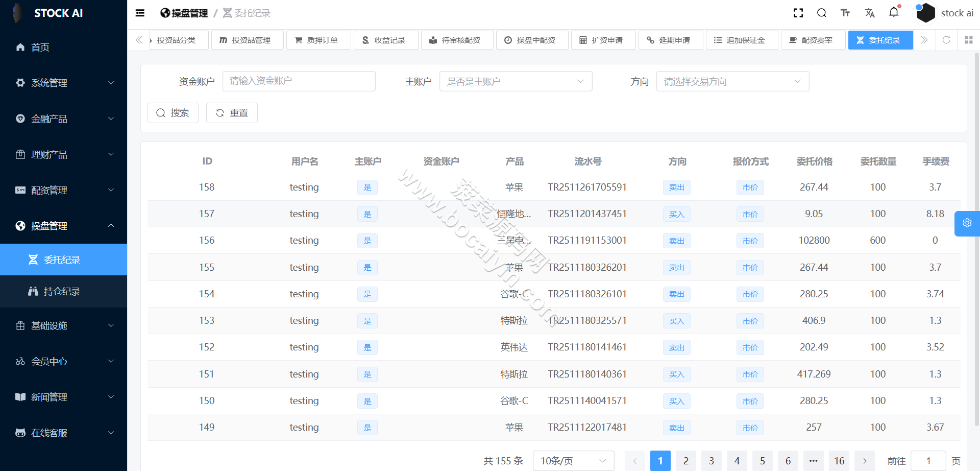Go to 首页 in the sidebar

(63, 47)
